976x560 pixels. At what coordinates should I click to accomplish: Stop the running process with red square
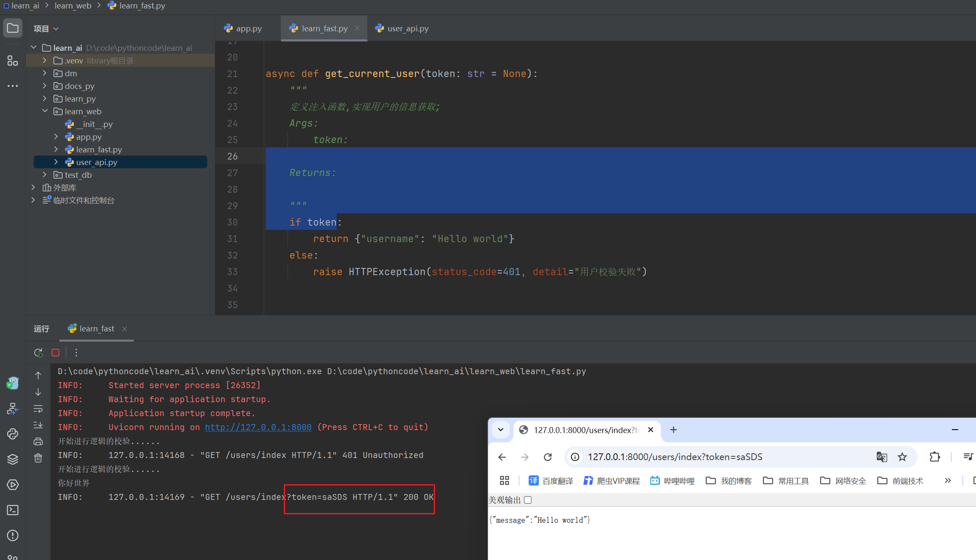tap(55, 353)
